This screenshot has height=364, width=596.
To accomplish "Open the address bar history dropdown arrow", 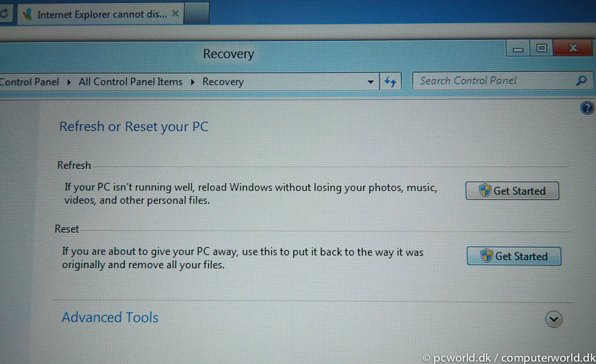I will coord(371,82).
